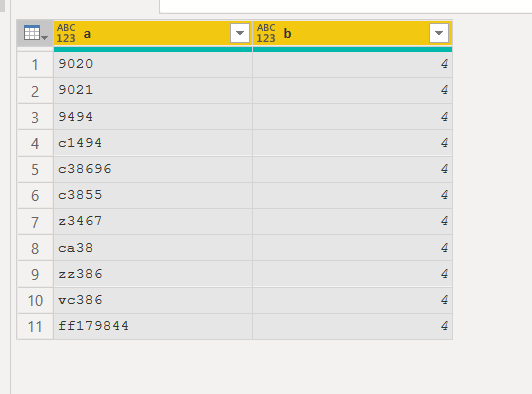The width and height of the screenshot is (532, 394).
Task: Select cell containing c3855
Action: point(153,195)
